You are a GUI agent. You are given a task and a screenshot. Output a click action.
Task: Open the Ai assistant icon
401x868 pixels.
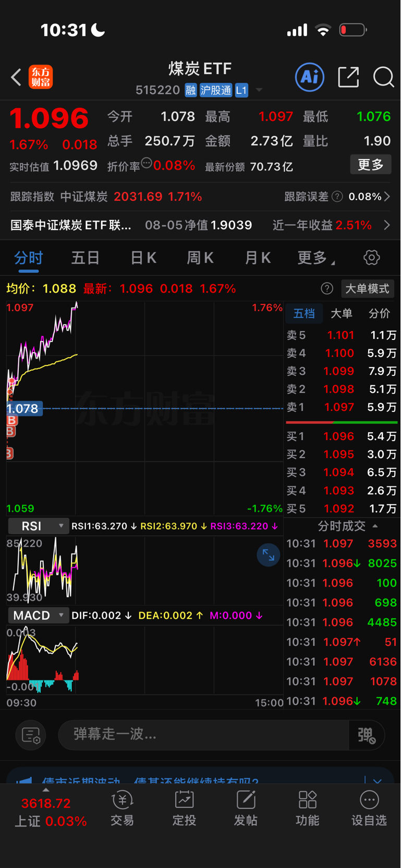pos(310,77)
